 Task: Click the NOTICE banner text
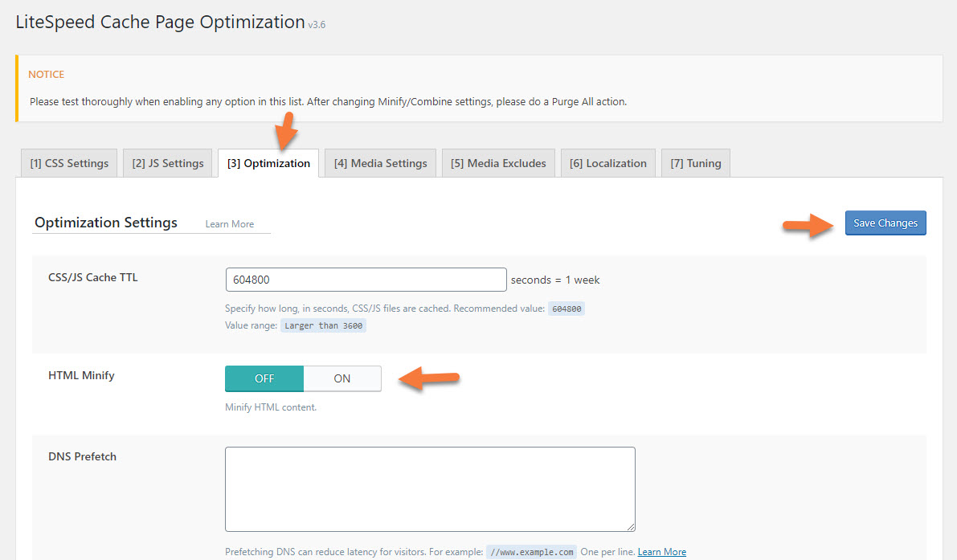(46, 74)
